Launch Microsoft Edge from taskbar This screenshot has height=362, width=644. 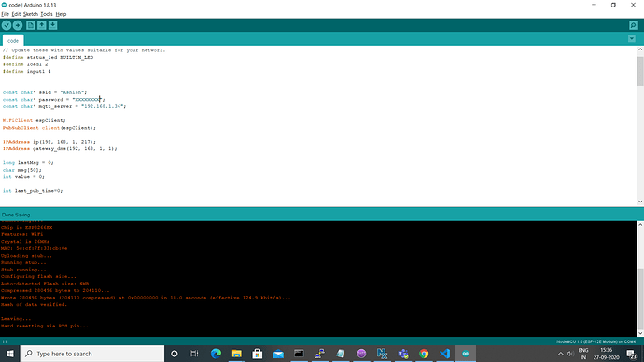click(216, 354)
